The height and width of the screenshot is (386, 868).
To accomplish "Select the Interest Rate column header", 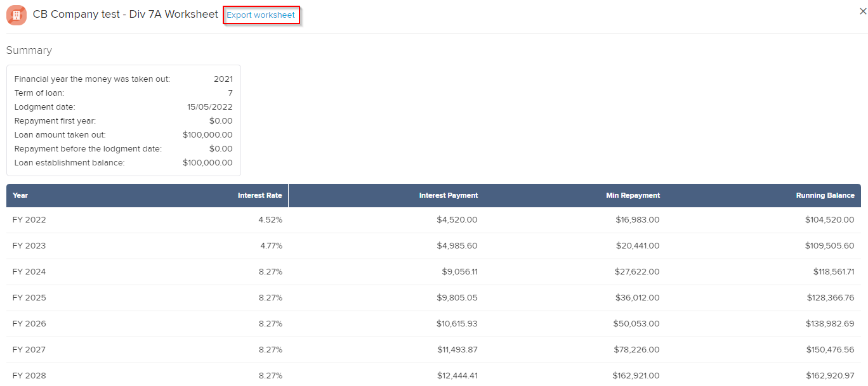I will coord(260,195).
